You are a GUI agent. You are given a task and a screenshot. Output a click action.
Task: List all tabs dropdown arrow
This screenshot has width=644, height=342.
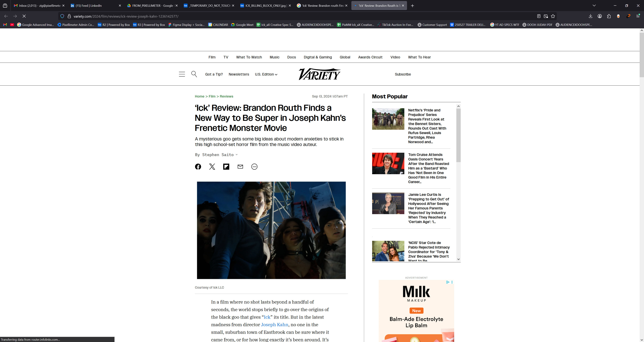tap(594, 6)
